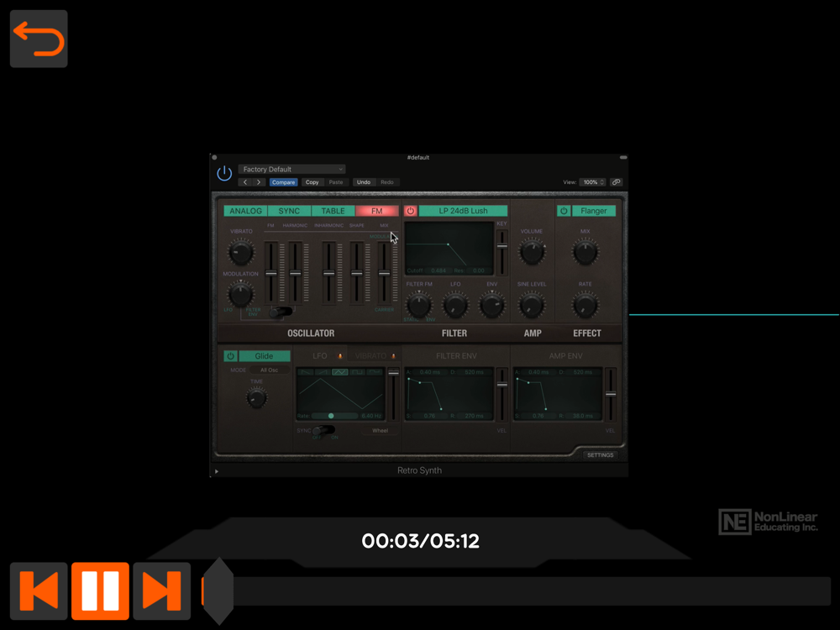This screenshot has width=840, height=630.
Task: Select the ANALOG oscillator tab
Action: [245, 211]
